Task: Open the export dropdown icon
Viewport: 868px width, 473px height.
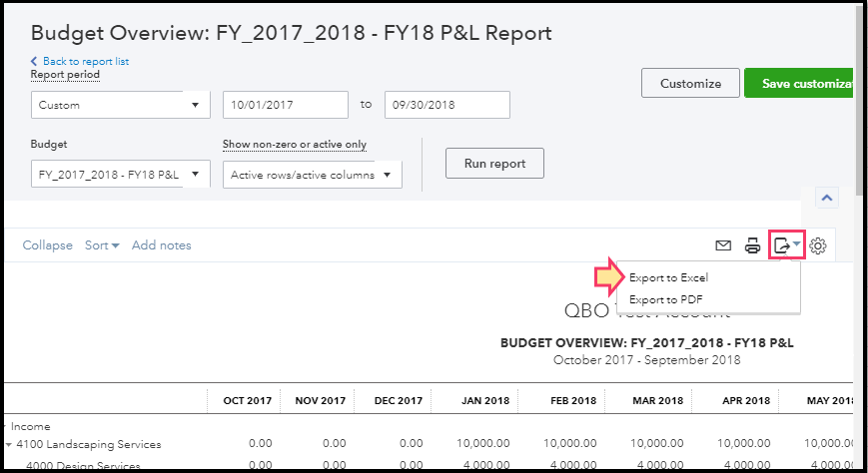Action: click(787, 245)
